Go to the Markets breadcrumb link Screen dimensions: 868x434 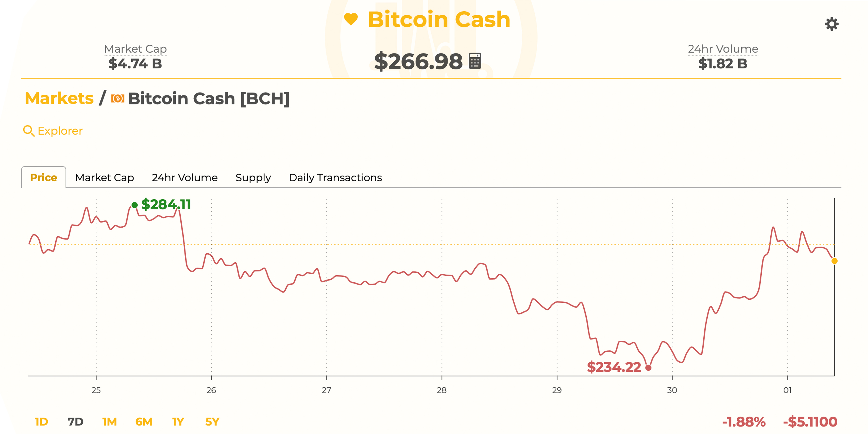(x=59, y=98)
